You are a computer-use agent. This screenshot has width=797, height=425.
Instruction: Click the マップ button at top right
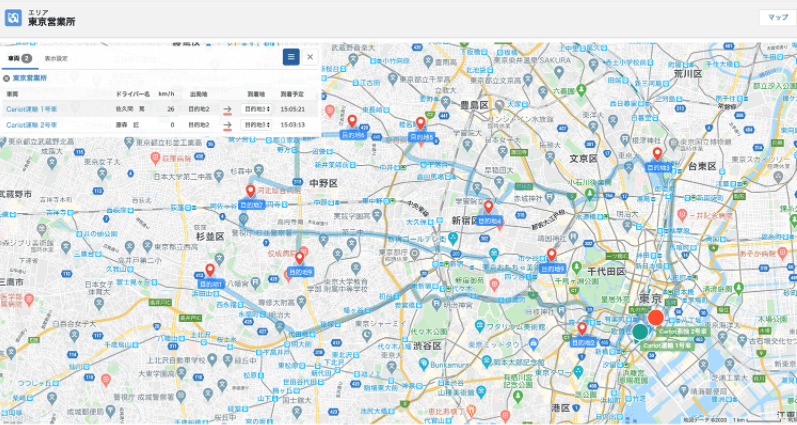[x=778, y=17]
